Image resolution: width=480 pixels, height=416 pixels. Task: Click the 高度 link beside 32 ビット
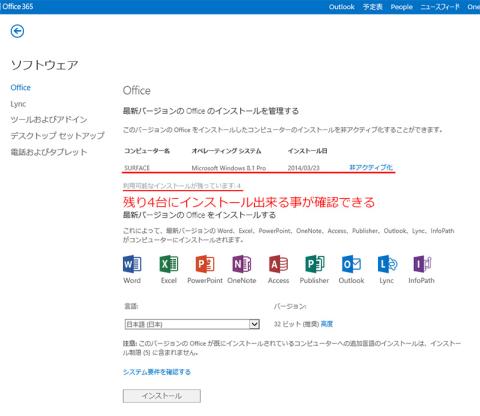(327, 324)
